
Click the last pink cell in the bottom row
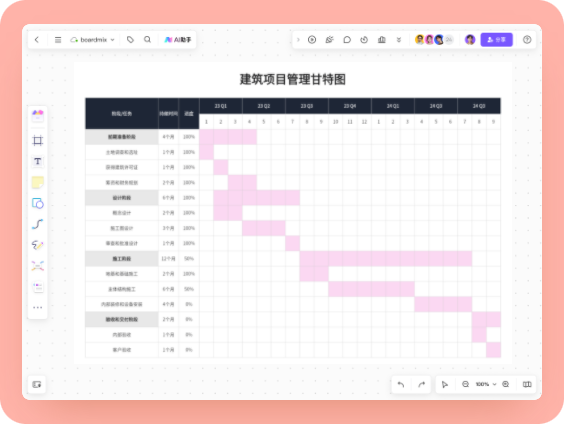click(x=494, y=350)
